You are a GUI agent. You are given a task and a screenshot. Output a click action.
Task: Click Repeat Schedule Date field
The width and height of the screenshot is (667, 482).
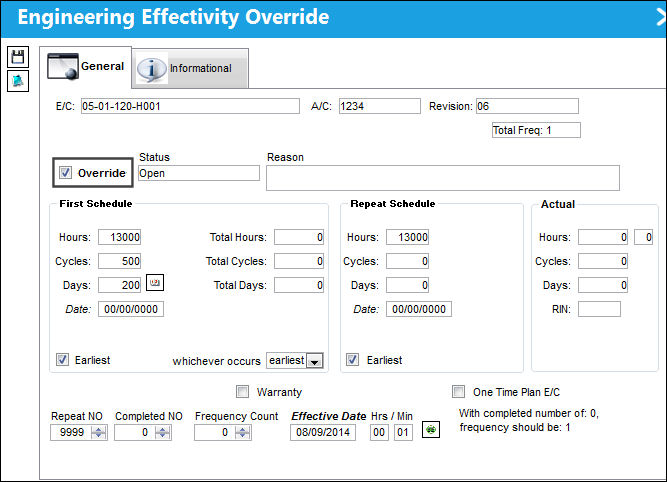(x=419, y=309)
